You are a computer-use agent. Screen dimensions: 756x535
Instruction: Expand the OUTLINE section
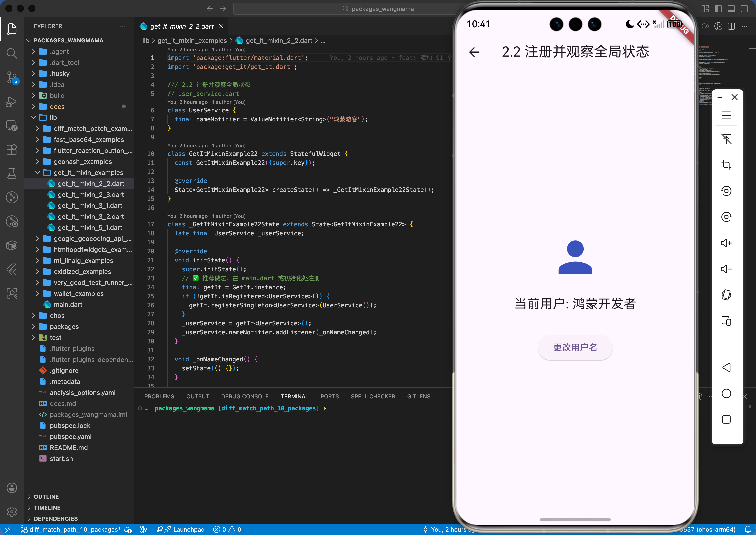tap(46, 496)
